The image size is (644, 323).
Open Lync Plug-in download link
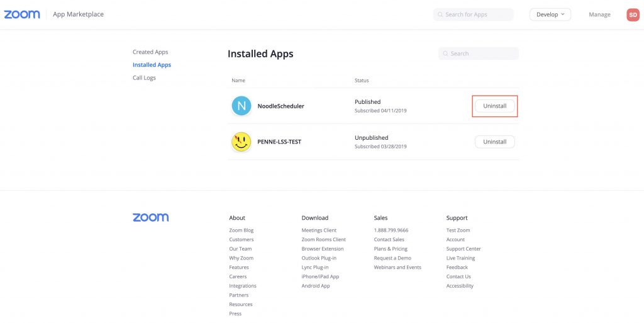pos(315,268)
